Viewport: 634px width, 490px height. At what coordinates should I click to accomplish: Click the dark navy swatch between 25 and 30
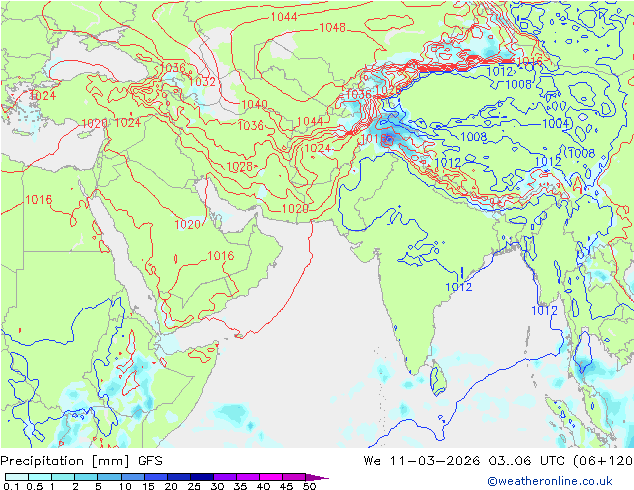(x=201, y=477)
